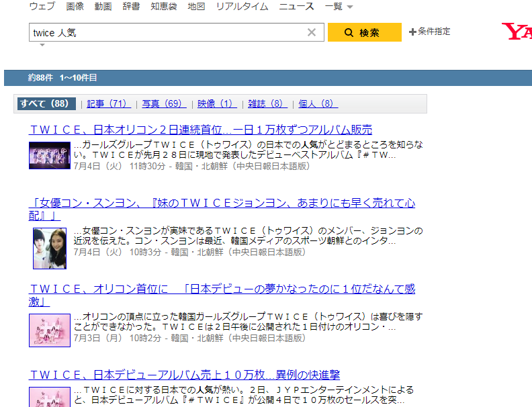The width and height of the screenshot is (532, 407).
Task: Open article about オリコン2日連続首位
Action: [200, 130]
